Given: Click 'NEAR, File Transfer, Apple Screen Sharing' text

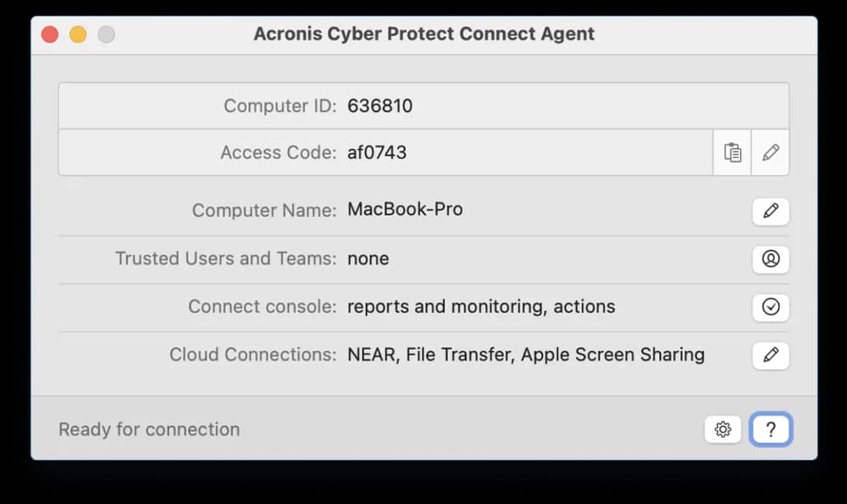Looking at the screenshot, I should (x=526, y=355).
